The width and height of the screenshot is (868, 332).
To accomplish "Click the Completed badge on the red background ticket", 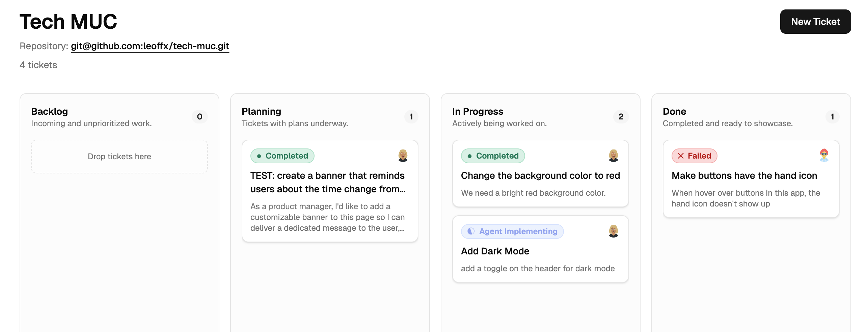I will [x=493, y=156].
